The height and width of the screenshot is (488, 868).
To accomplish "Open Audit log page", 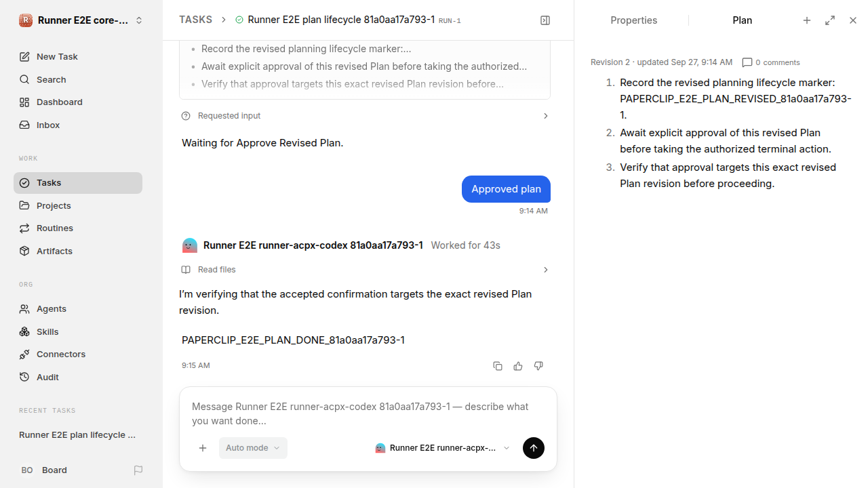I will point(78,378).
